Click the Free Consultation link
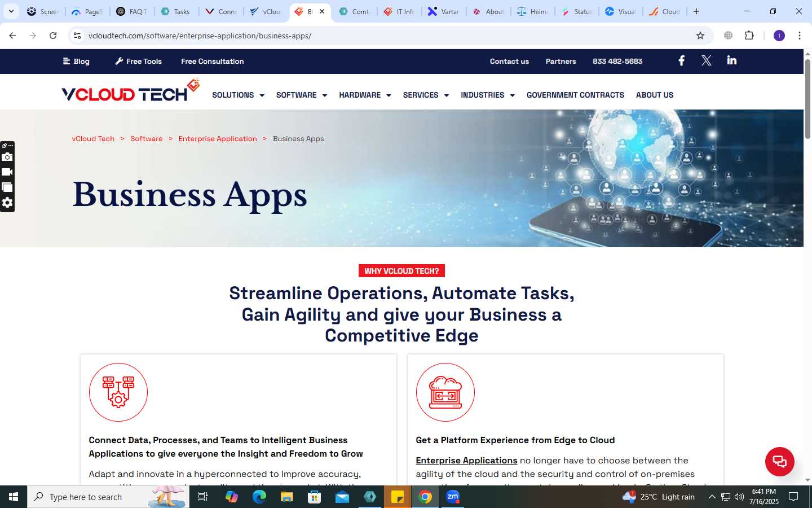 pos(212,62)
